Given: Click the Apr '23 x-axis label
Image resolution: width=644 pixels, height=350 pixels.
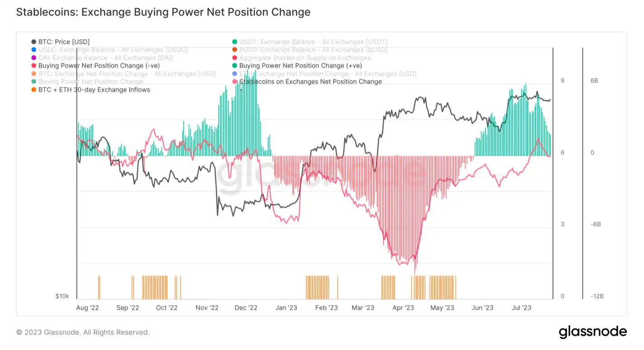Looking at the screenshot, I should coord(404,308).
